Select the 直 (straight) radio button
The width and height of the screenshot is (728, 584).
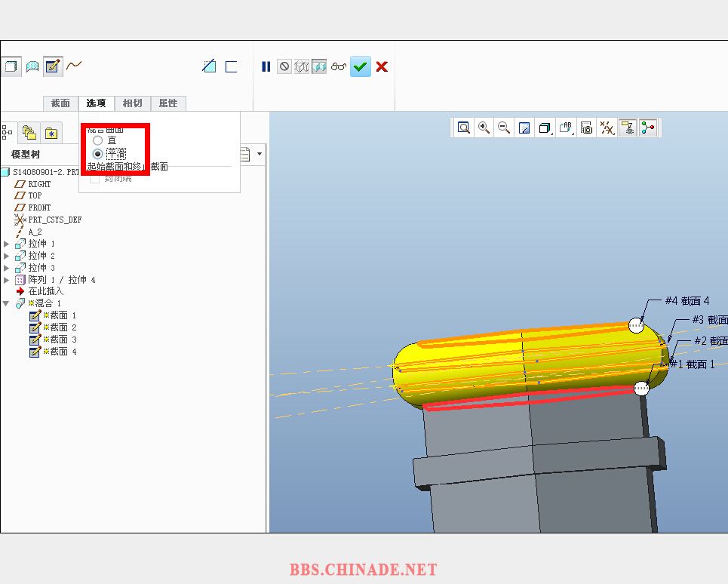(x=97, y=140)
